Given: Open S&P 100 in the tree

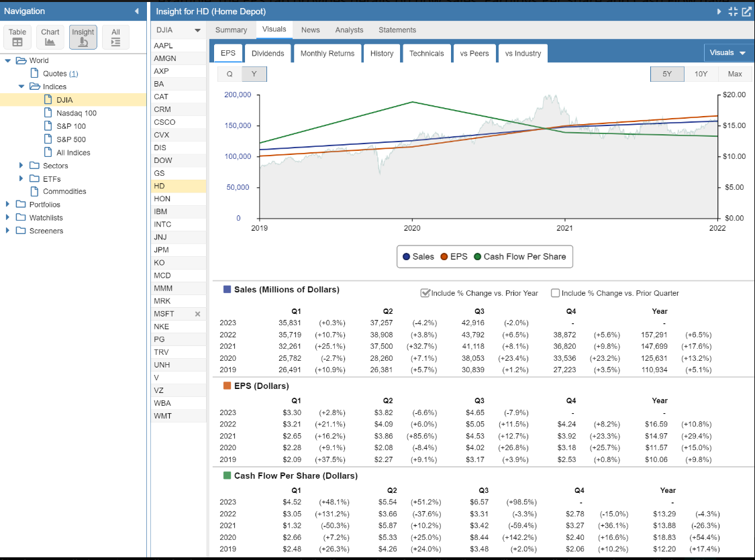Looking at the screenshot, I should click(x=70, y=126).
